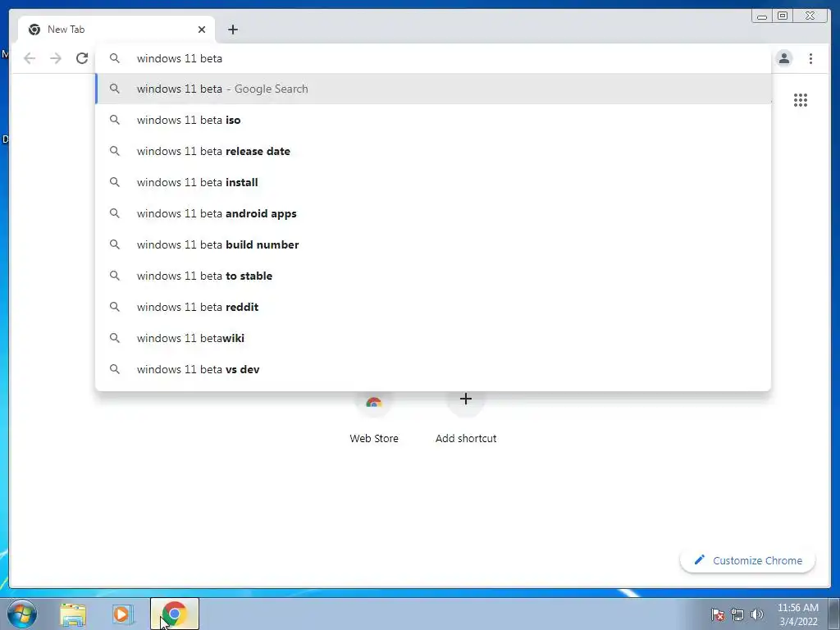Click the browser forward arrow
Viewport: 840px width, 630px height.
pyautogui.click(x=56, y=58)
